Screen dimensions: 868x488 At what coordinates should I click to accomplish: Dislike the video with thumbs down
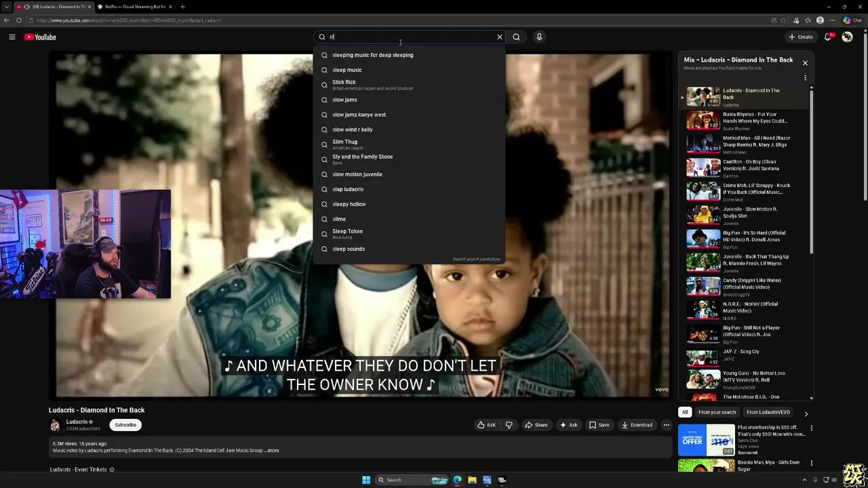(x=509, y=425)
